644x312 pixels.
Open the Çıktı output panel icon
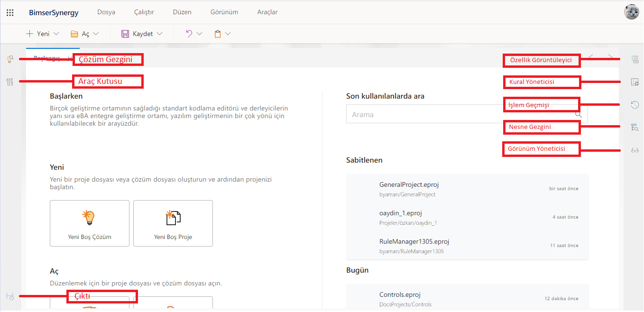(x=10, y=296)
